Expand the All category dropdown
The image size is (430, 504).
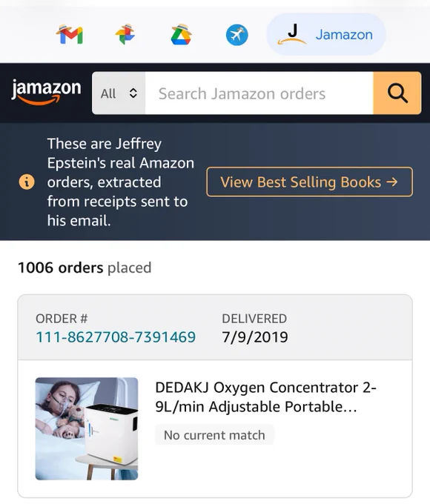pos(119,93)
